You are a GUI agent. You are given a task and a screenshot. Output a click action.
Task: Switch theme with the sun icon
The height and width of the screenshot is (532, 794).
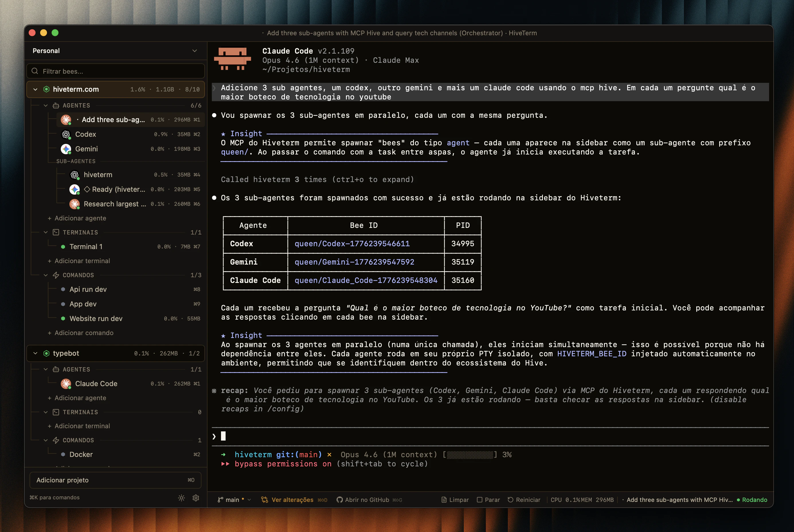181,498
